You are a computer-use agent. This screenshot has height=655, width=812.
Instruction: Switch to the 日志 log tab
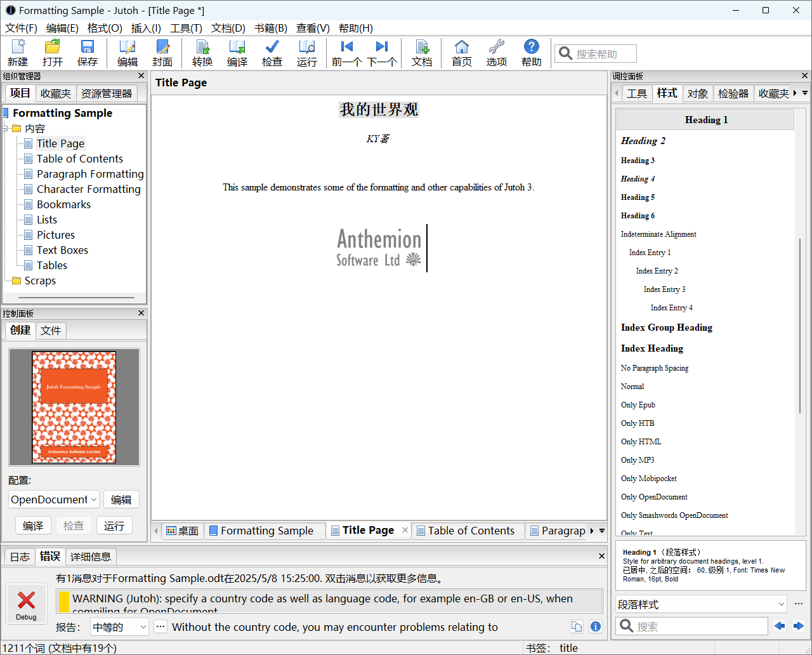20,557
